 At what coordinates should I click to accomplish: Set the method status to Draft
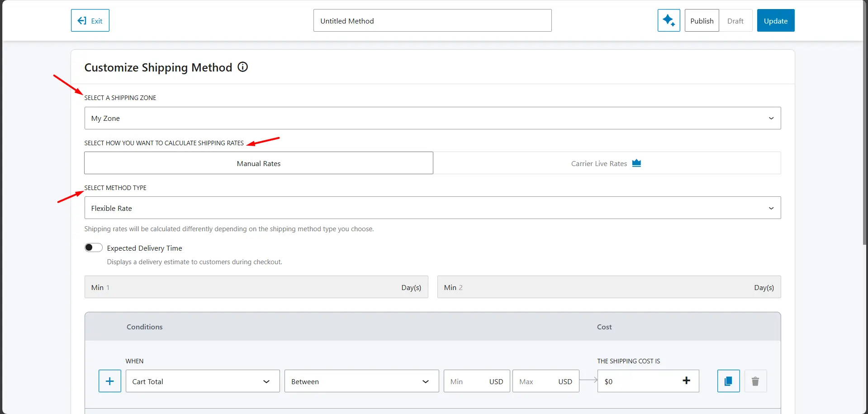(x=735, y=20)
